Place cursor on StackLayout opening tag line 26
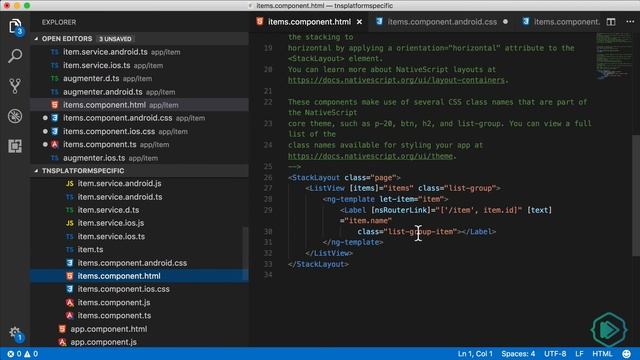 point(344,178)
